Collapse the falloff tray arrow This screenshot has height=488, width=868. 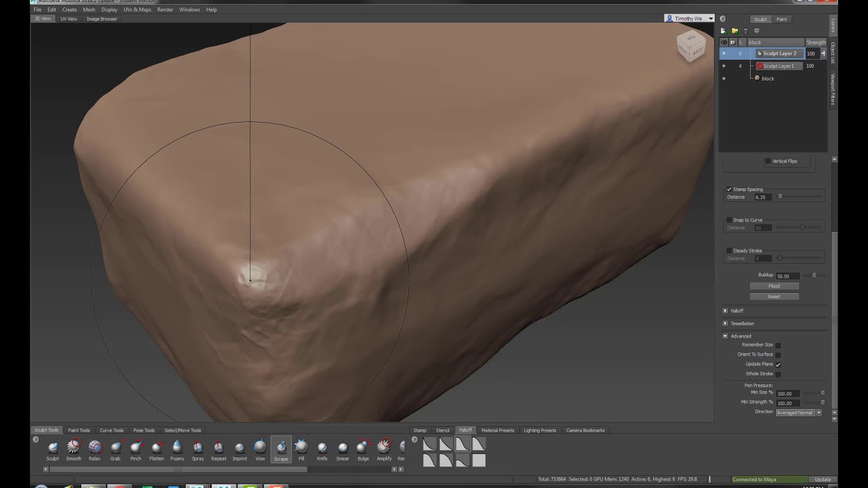point(414,440)
